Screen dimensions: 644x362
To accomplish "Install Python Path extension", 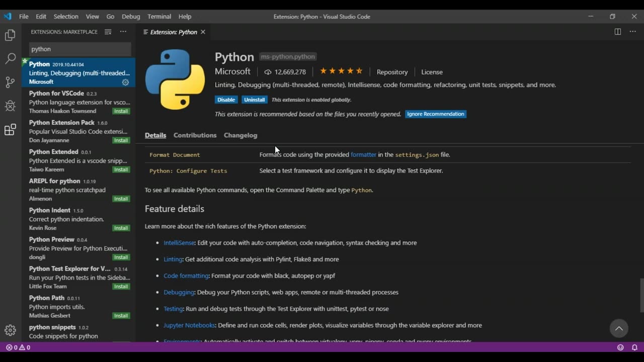I will (x=121, y=316).
